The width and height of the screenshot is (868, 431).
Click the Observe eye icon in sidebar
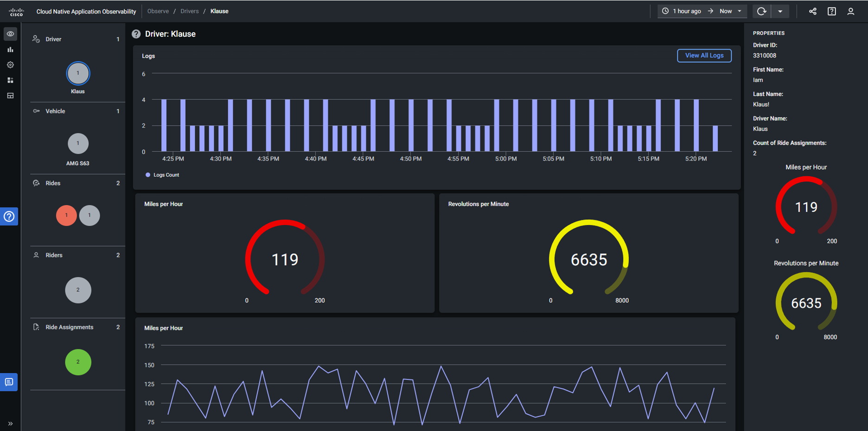10,34
